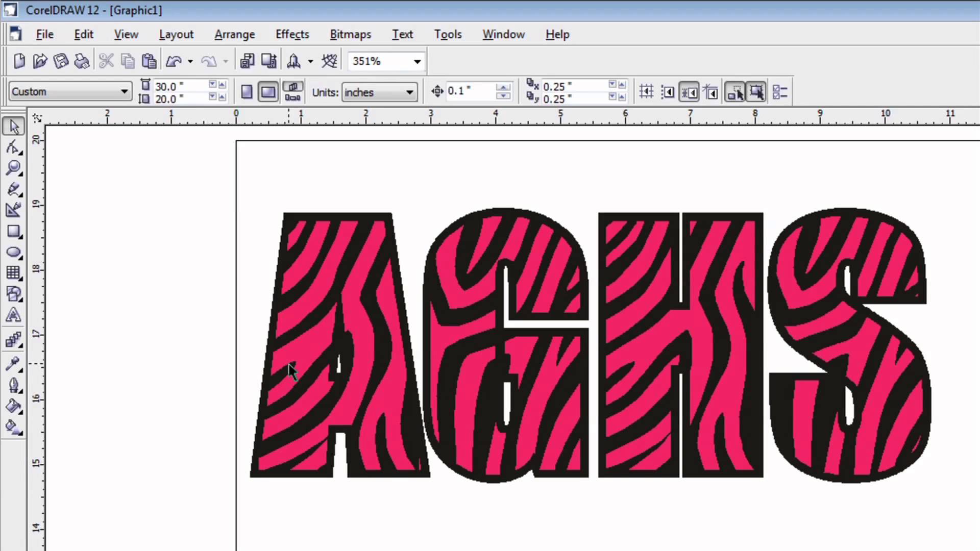Toggle Snap to Guidelines
Viewport: 980px width, 551px height.
point(668,92)
